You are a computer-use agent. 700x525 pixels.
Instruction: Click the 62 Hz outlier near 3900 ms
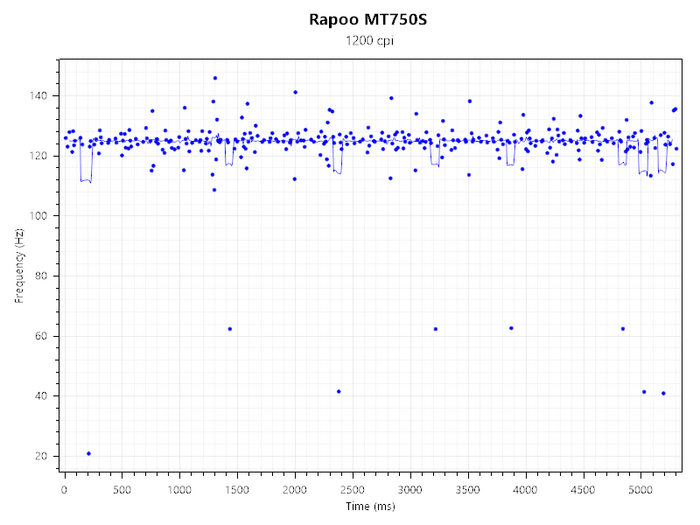[x=511, y=328]
